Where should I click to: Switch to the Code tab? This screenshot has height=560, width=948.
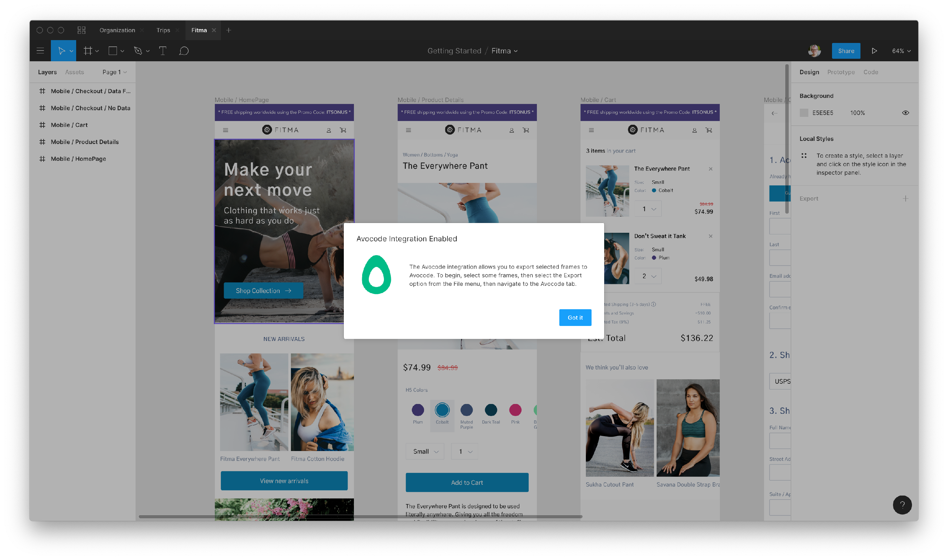(870, 72)
